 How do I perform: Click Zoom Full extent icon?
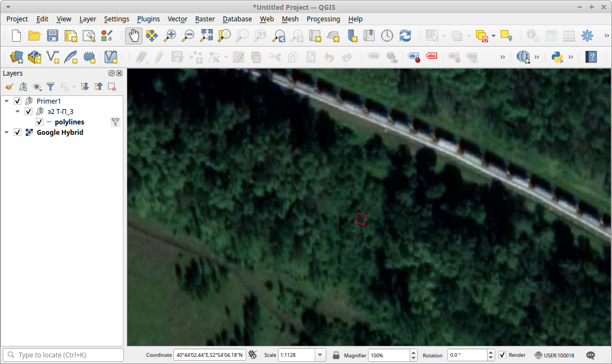[207, 36]
